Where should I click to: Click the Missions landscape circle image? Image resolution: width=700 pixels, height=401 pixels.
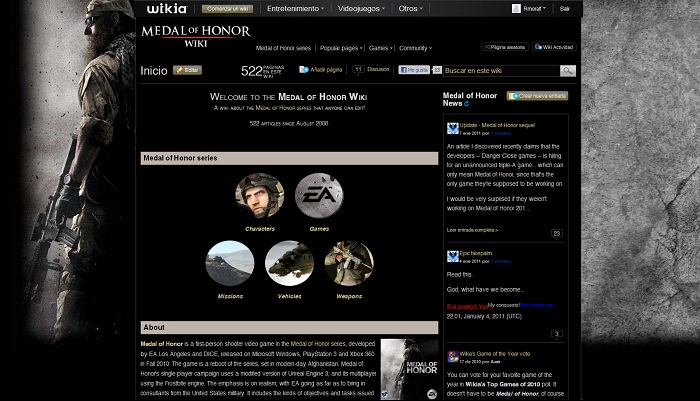click(230, 263)
